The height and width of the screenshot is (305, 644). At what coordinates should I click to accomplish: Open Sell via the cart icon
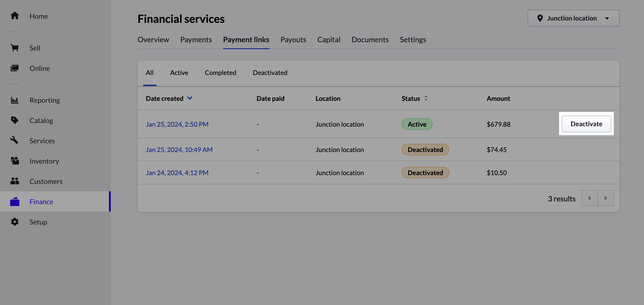pos(15,48)
